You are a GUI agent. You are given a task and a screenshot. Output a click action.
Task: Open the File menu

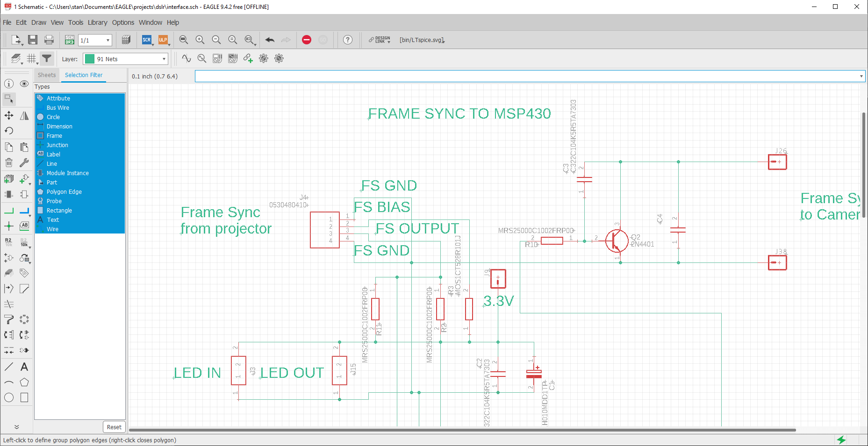tap(7, 22)
